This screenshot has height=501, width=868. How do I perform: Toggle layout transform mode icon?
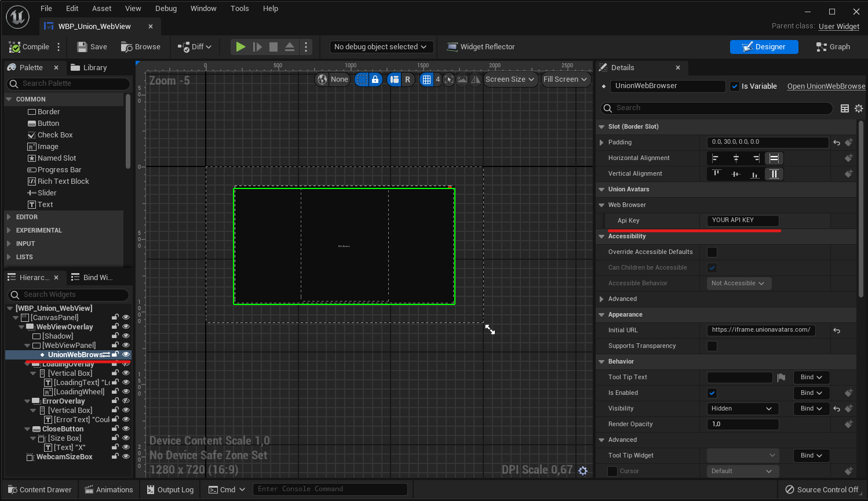[395, 79]
